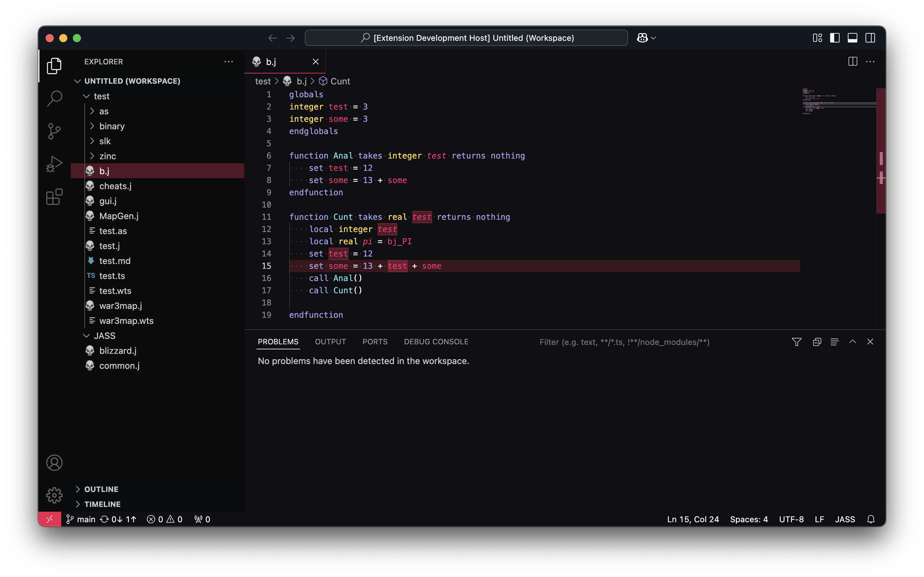Open the Source Control view

[x=54, y=131]
